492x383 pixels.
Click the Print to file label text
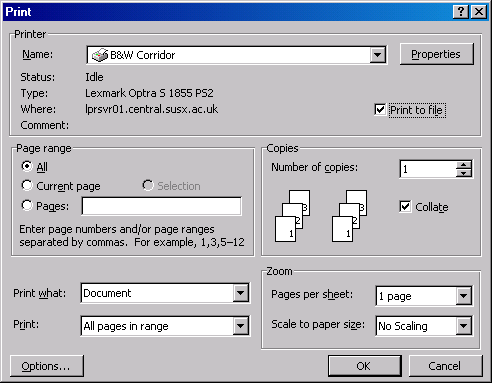click(417, 110)
